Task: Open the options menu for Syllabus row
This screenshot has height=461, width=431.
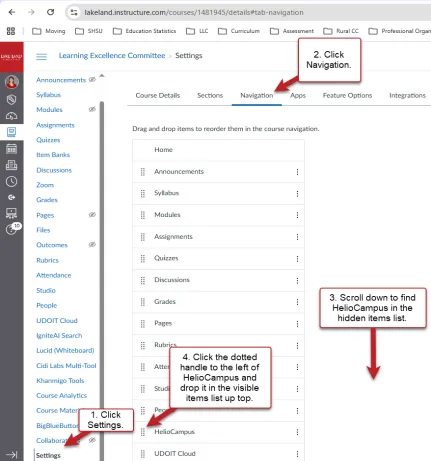Action: pyautogui.click(x=297, y=194)
